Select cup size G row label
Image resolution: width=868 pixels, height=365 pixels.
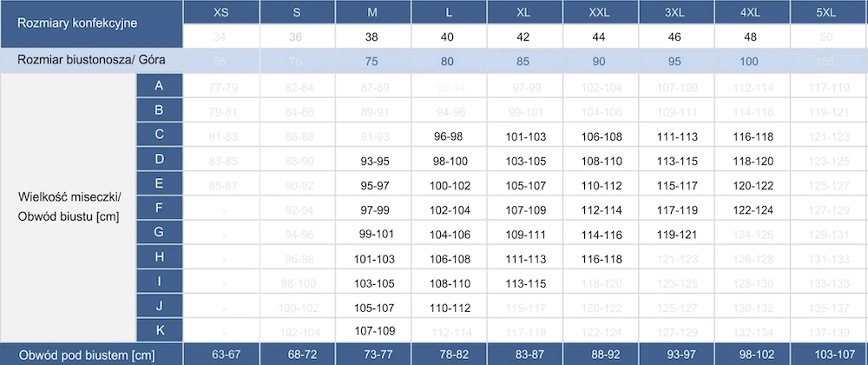(x=160, y=232)
